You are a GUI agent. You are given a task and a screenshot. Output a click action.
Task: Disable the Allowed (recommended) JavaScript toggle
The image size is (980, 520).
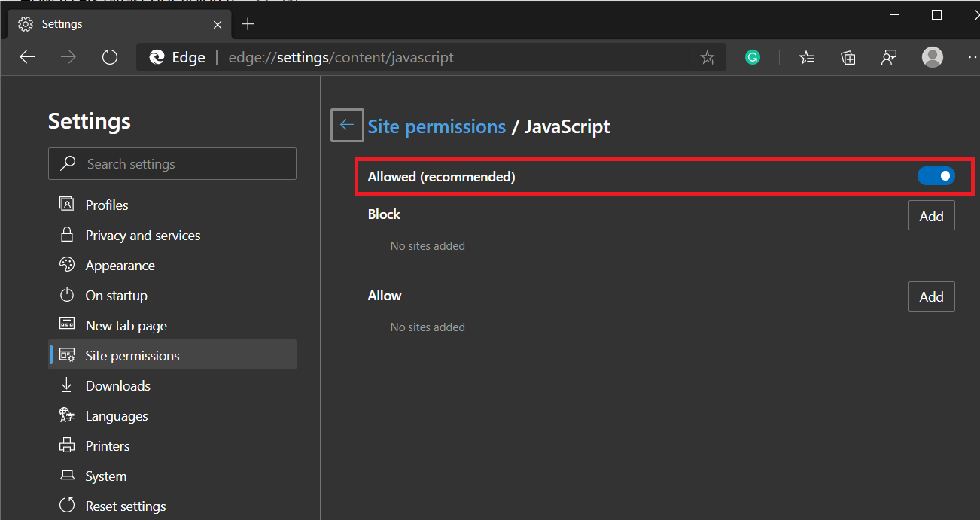click(x=936, y=176)
